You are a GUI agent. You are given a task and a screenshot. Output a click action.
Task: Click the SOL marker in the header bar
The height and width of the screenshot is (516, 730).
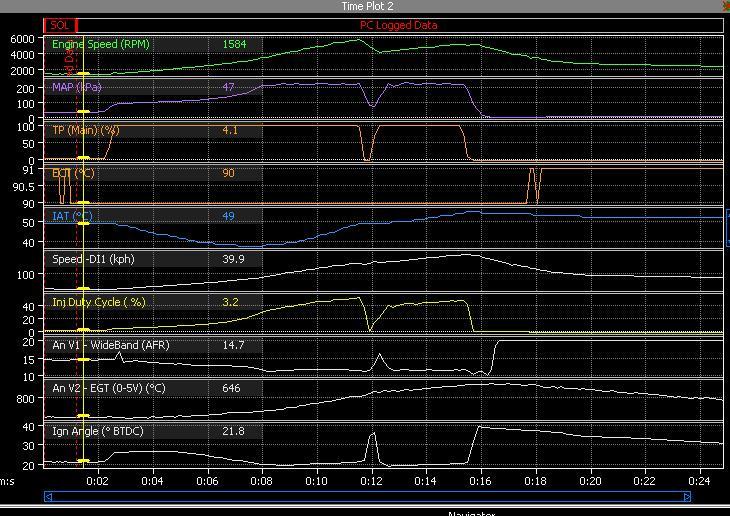click(x=60, y=25)
